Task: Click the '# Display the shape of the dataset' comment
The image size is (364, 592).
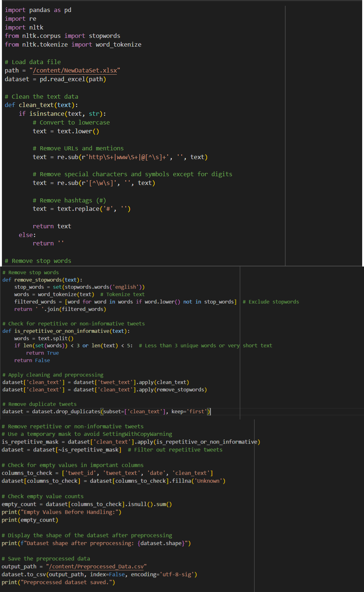Action: tap(87, 535)
